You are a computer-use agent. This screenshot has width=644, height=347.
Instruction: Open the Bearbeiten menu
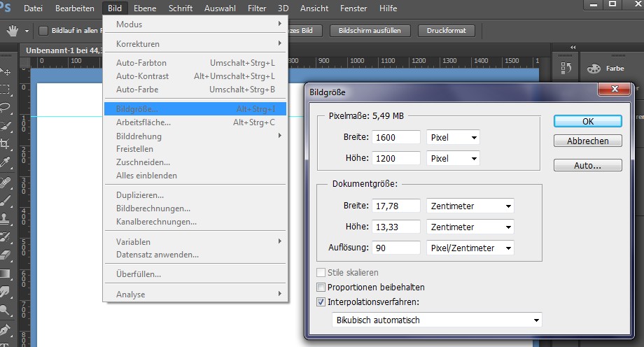click(x=75, y=8)
